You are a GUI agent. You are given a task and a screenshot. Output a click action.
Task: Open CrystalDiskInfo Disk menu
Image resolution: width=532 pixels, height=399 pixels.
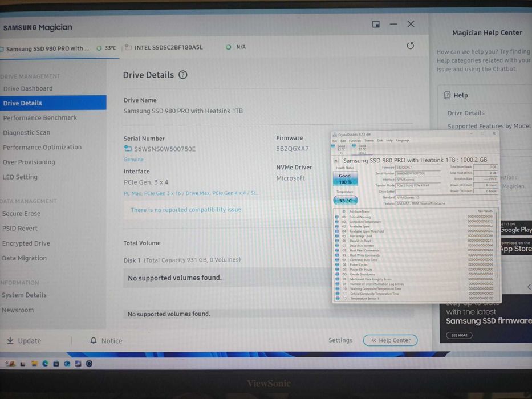pos(380,140)
